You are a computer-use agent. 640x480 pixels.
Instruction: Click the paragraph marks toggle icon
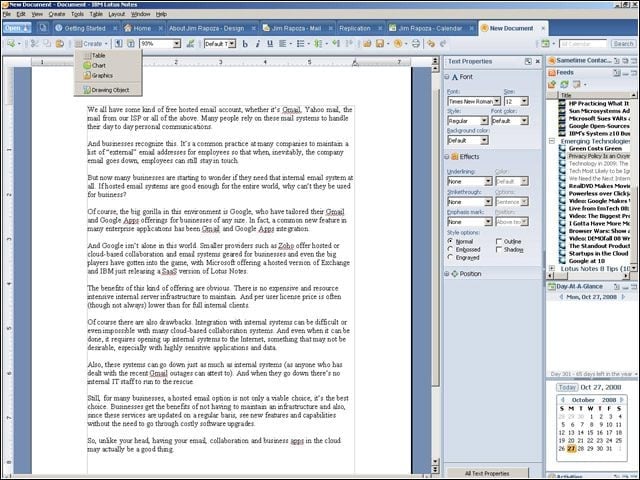click(x=118, y=44)
